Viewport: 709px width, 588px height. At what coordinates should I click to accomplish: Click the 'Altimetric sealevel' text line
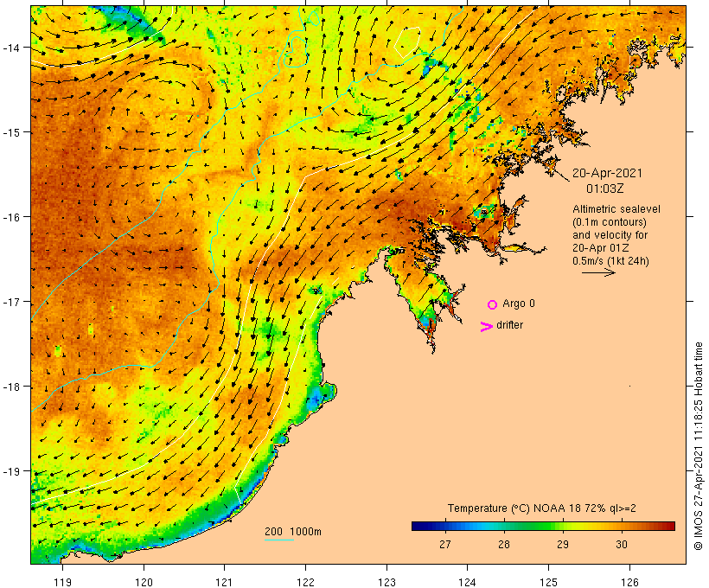pyautogui.click(x=616, y=209)
